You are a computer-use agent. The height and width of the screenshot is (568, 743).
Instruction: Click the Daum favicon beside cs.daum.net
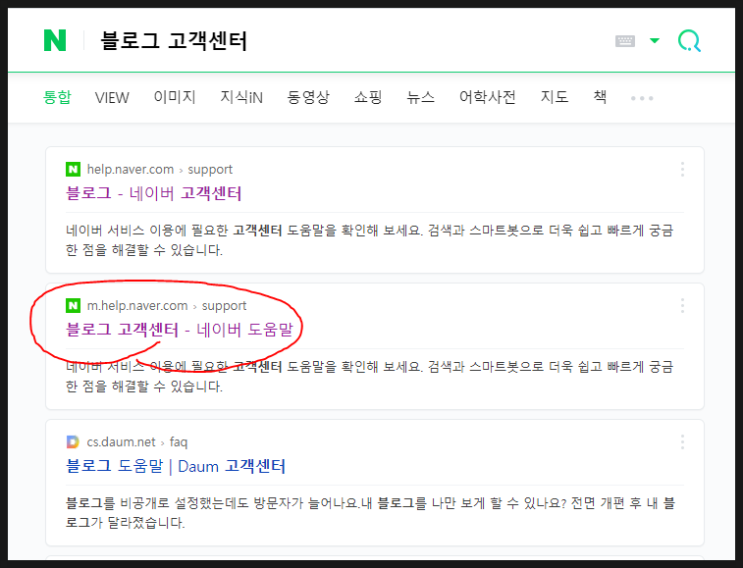(73, 442)
